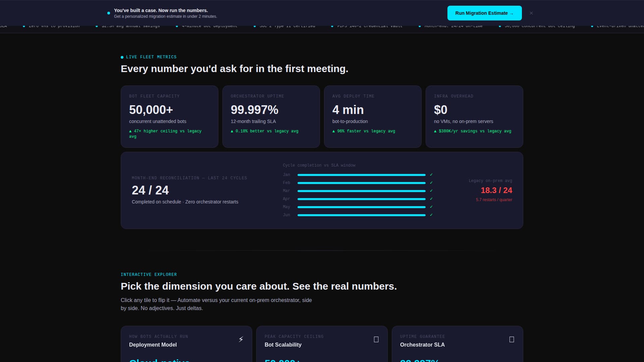Click the bullet before 'Zero VMs to provision'
Image resolution: width=644 pixels, height=362 pixels.
pos(23,25)
